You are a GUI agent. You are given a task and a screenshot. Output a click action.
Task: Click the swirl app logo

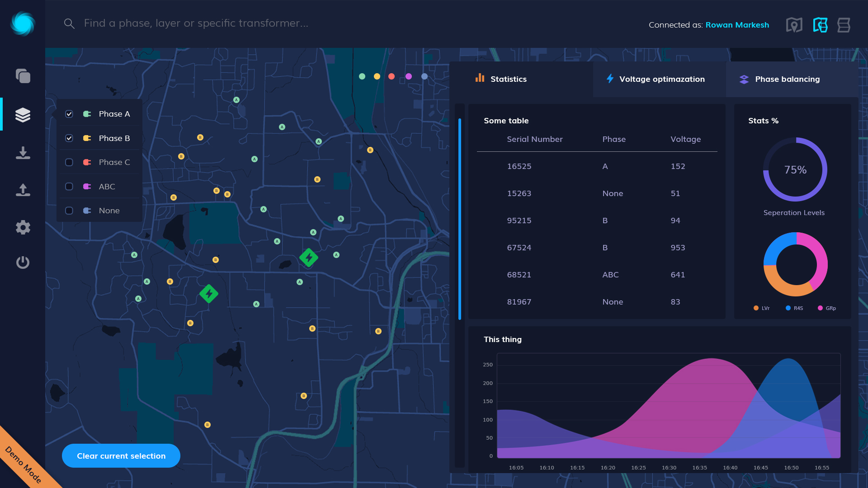click(x=23, y=23)
